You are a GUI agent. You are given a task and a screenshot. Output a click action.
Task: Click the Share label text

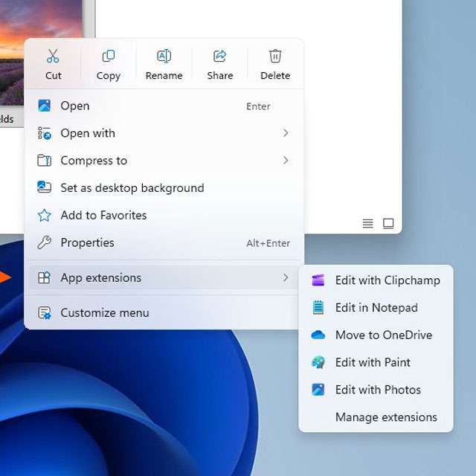(220, 75)
